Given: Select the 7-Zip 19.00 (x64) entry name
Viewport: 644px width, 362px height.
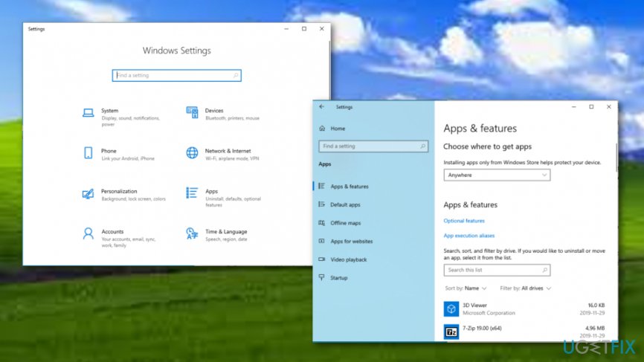Looking at the screenshot, I should [482, 329].
